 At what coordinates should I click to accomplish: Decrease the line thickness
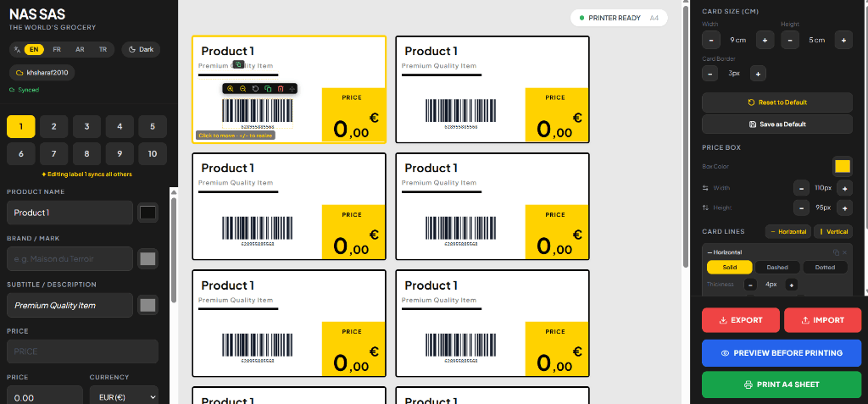(750, 285)
